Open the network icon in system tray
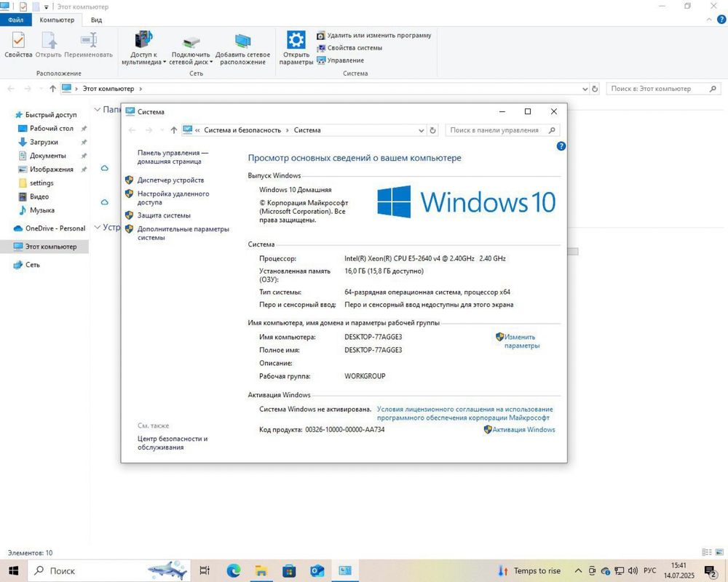 click(x=619, y=570)
